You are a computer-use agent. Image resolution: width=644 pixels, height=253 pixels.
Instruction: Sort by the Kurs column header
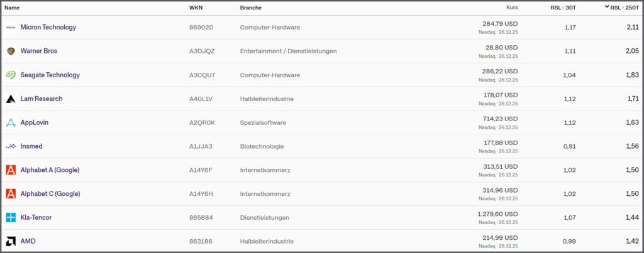click(511, 8)
